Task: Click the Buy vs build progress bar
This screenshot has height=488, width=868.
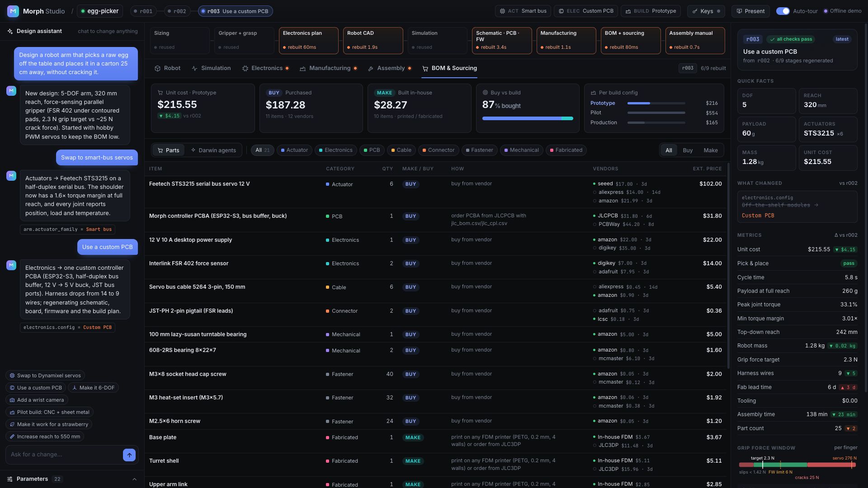Action: (x=528, y=118)
